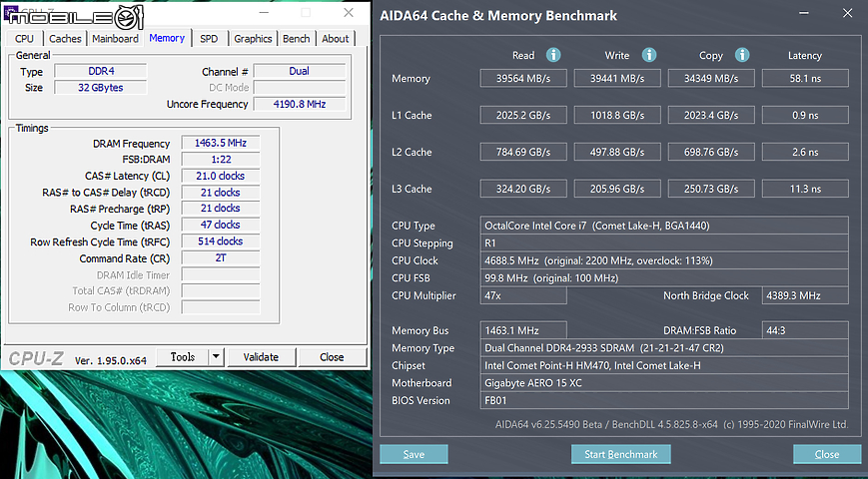Click memory Size value 32 GBytes

(101, 88)
